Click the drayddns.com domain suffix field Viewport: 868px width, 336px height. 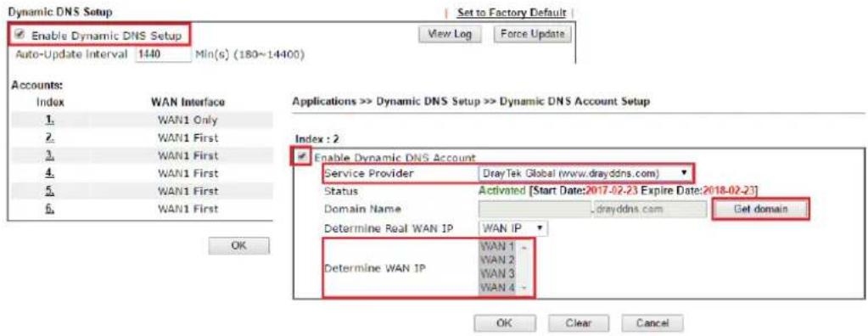(x=650, y=210)
